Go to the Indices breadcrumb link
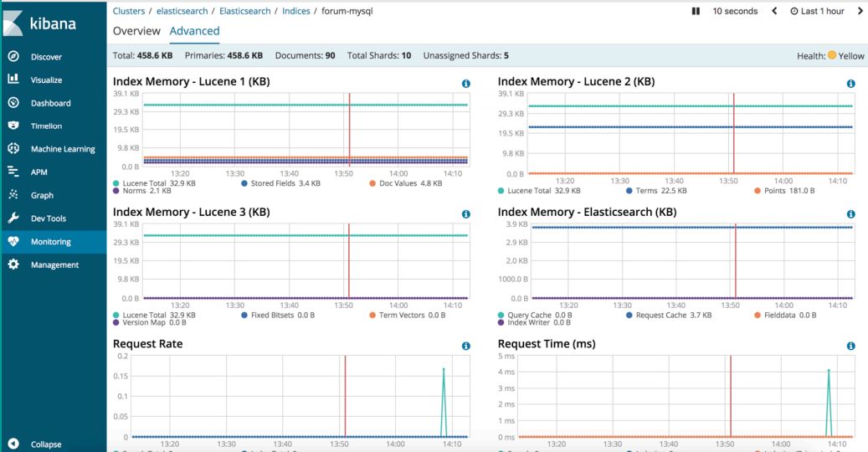 (x=296, y=11)
